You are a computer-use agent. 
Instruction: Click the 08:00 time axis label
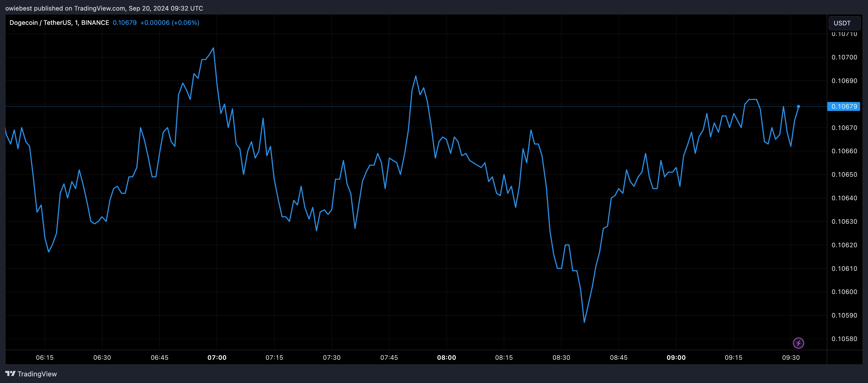(446, 357)
